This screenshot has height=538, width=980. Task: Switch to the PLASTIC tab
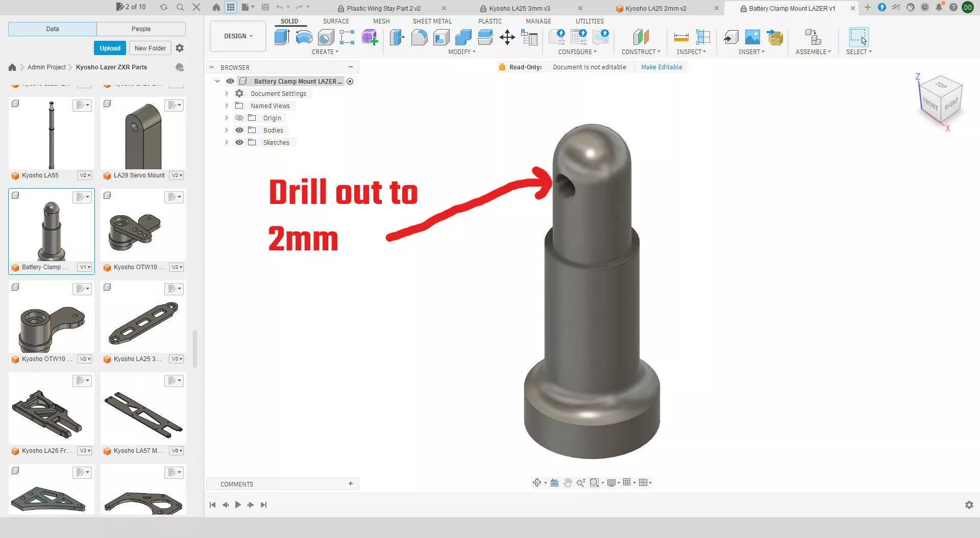click(490, 21)
